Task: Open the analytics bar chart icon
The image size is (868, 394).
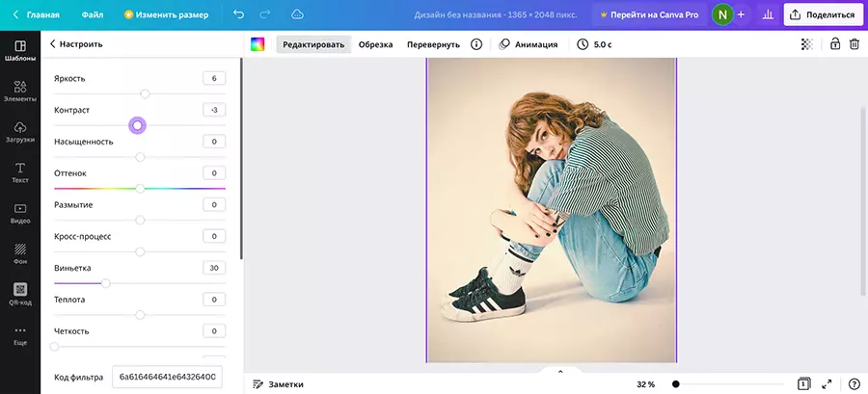Action: 768,14
